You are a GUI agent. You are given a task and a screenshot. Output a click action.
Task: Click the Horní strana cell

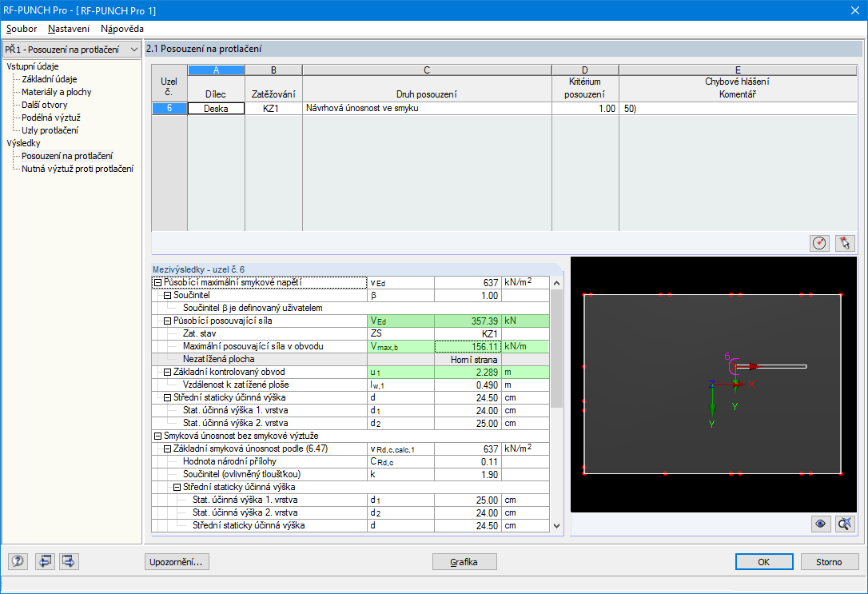pos(468,359)
